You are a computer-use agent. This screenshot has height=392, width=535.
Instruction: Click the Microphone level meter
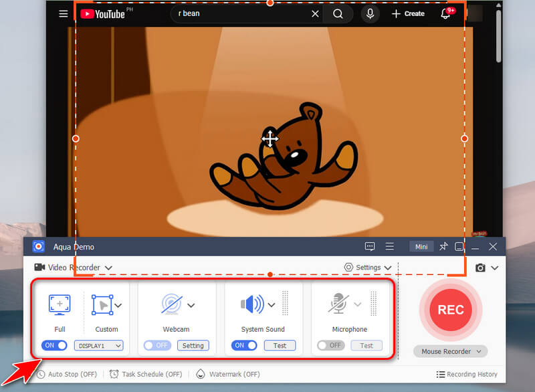click(374, 303)
